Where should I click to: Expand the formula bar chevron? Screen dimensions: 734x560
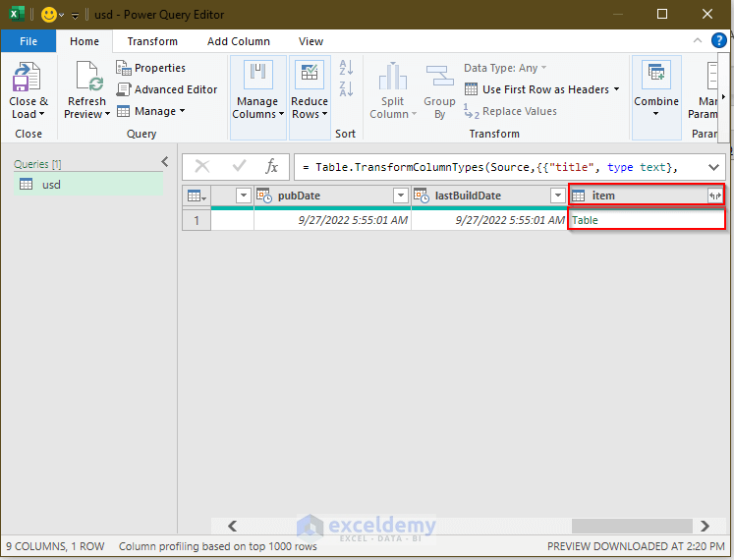tap(713, 167)
